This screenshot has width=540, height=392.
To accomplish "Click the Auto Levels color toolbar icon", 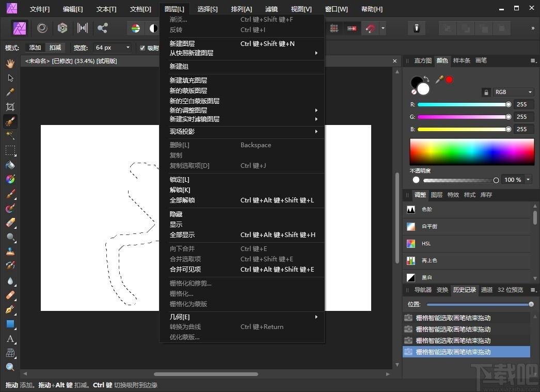I will (x=136, y=28).
